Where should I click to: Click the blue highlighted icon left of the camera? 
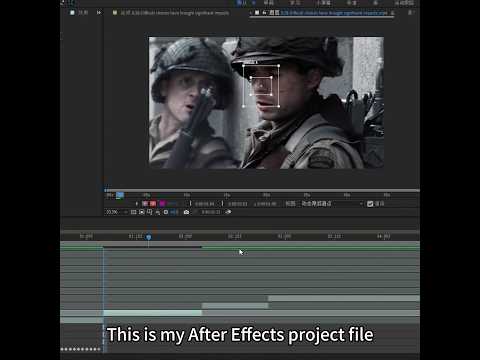click(x=174, y=212)
